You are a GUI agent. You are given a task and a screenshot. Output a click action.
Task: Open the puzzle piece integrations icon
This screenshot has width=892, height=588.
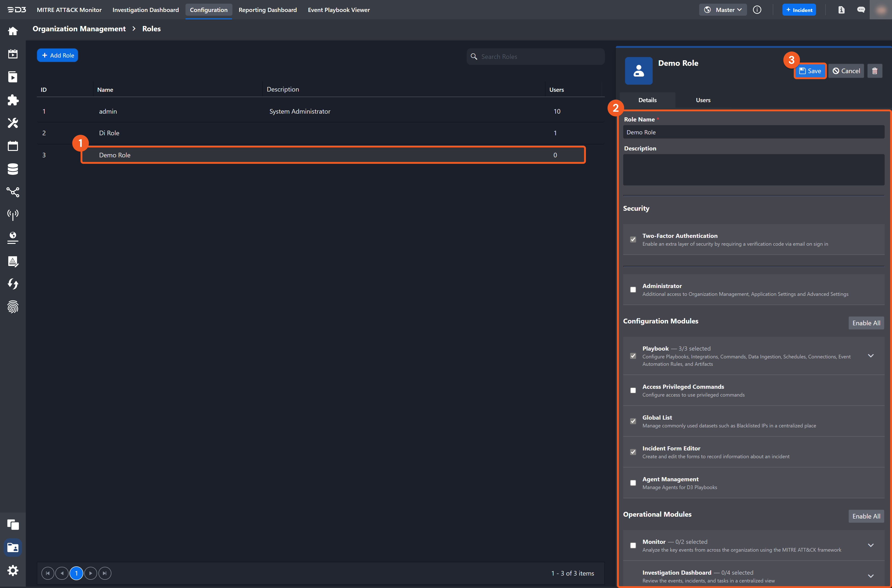coord(13,100)
